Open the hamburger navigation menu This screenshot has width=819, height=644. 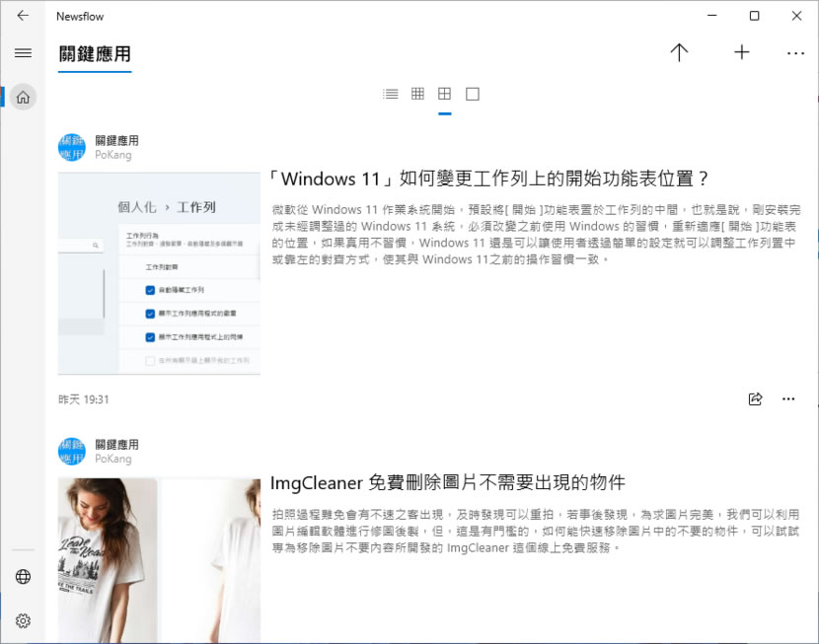click(23, 53)
